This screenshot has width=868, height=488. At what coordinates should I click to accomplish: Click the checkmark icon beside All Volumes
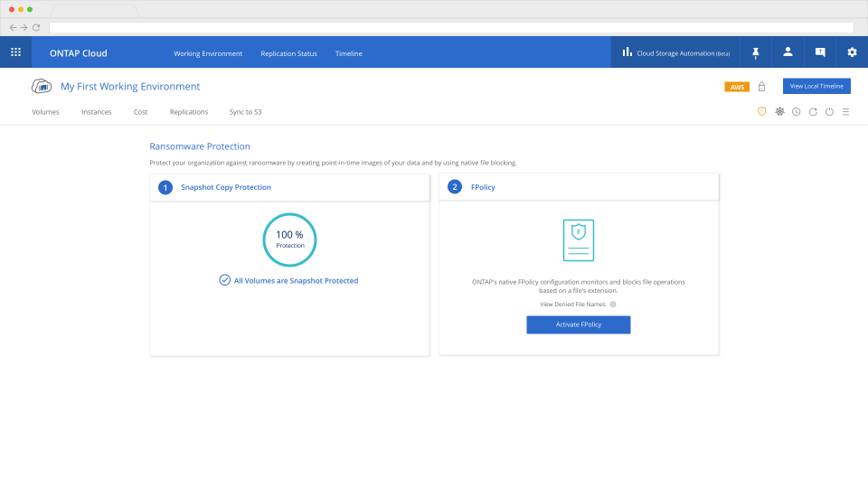tap(225, 280)
